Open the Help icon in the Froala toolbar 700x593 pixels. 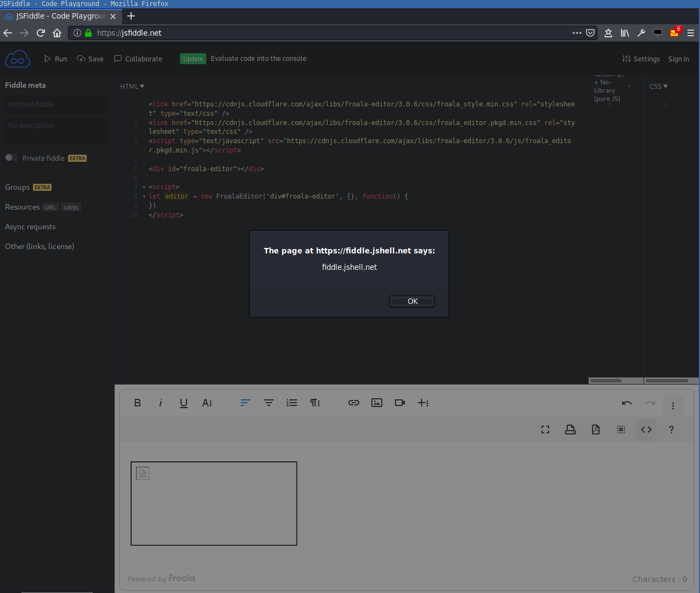pos(671,430)
